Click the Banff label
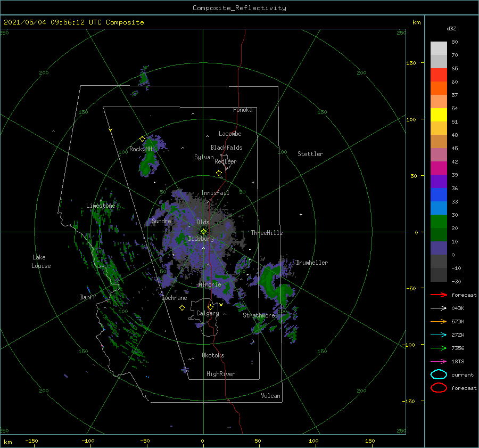 [88, 297]
